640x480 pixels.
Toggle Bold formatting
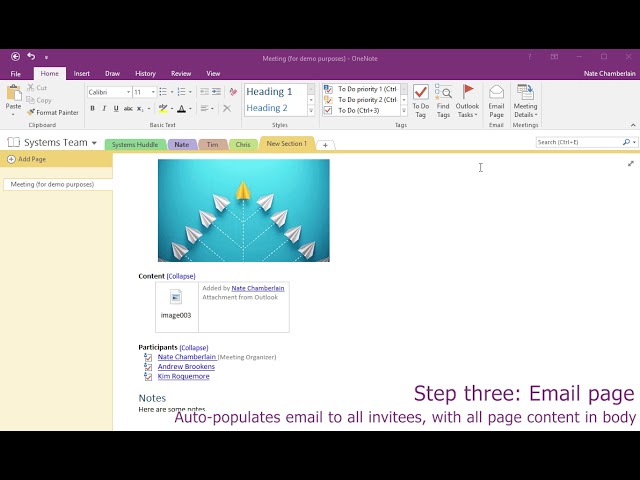93,109
